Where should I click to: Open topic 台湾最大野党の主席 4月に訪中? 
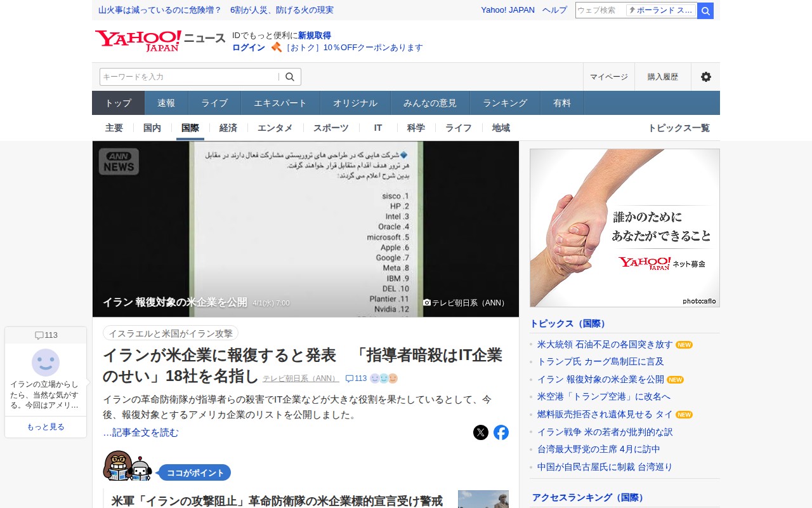pos(599,449)
